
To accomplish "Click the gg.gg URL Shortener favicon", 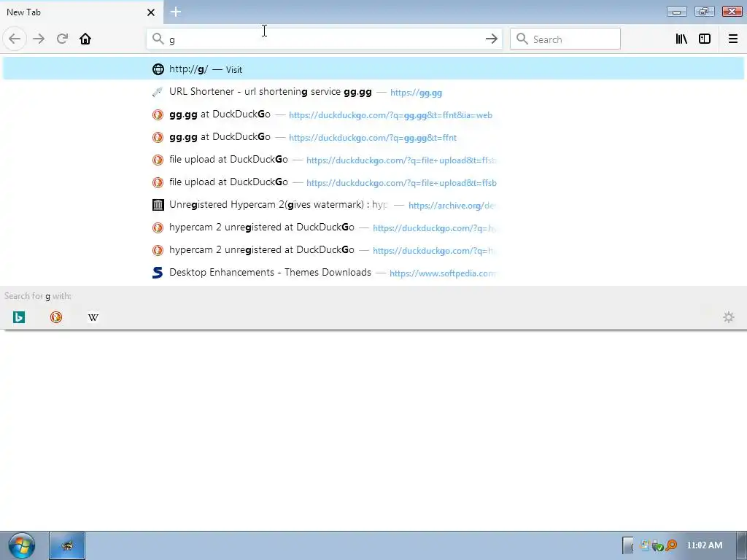I will point(158,92).
